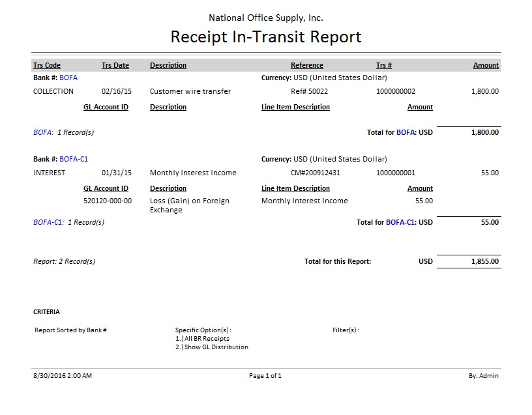This screenshot has height=415, width=532.
Task: Click the BOFA bank number link
Action: [x=68, y=78]
